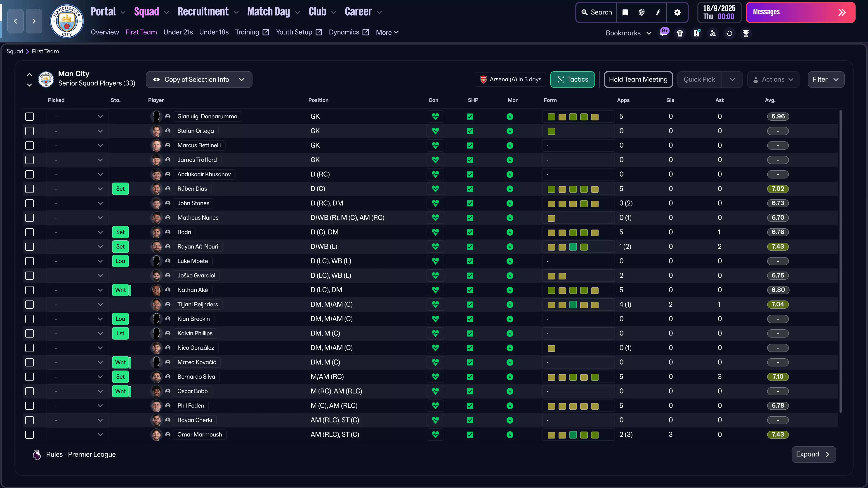Click the Manchester City club crest
The width and height of the screenshot is (868, 488).
tap(67, 21)
